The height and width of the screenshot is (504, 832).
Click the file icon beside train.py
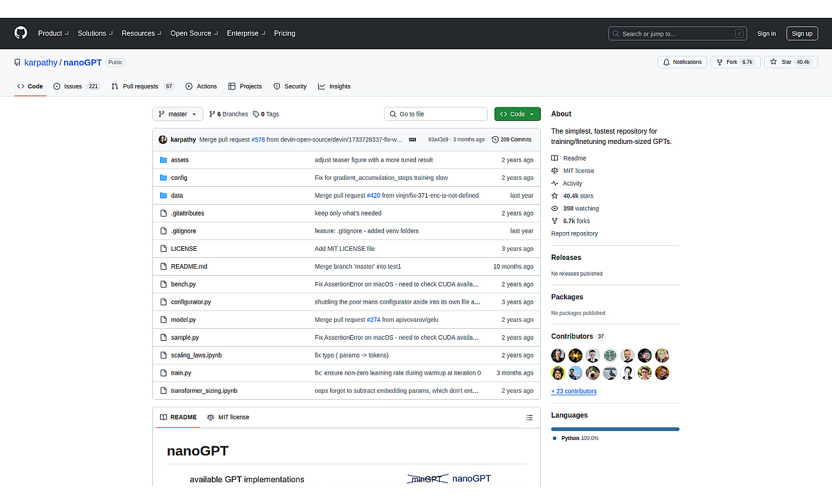coord(163,373)
